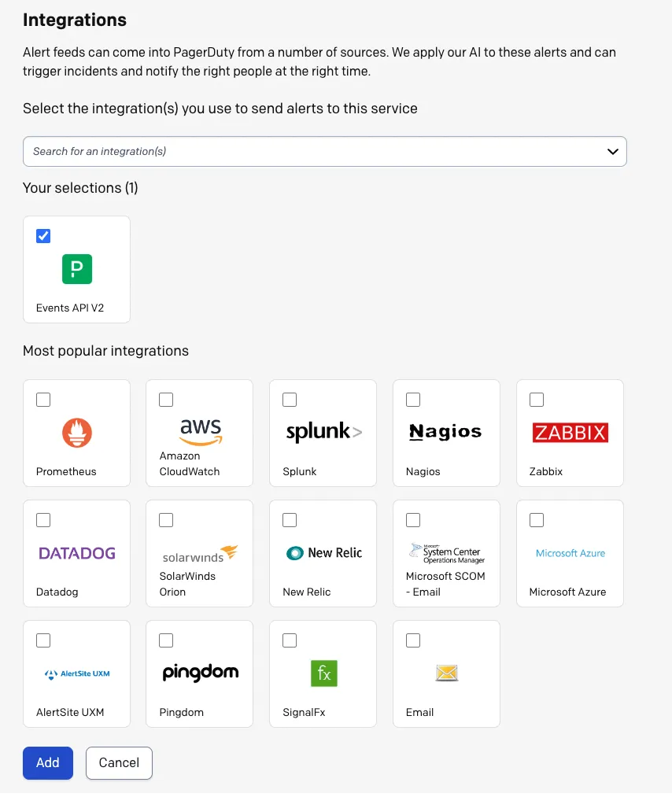
Task: Enable the Email integration checkbox
Action: 413,640
